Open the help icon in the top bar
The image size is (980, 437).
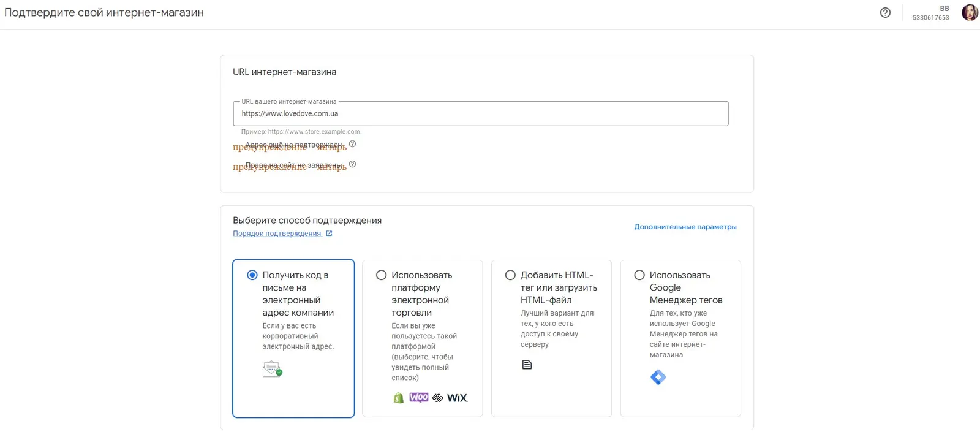[885, 12]
